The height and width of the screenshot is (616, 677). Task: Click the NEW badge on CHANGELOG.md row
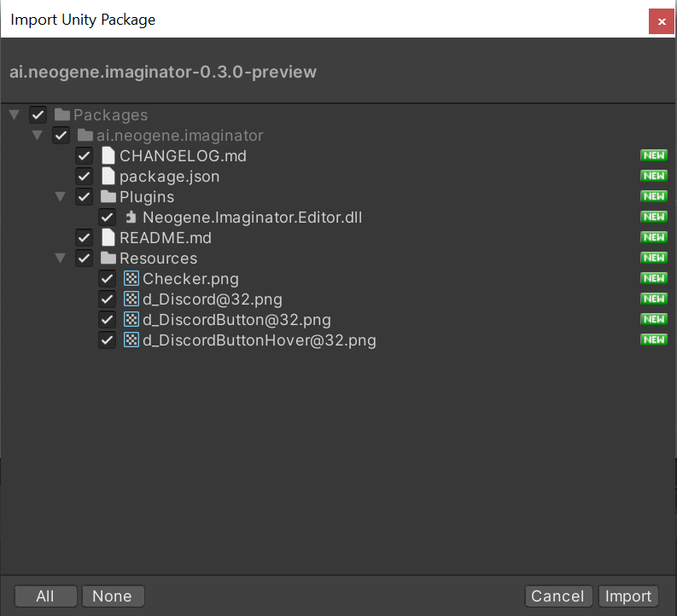click(x=654, y=155)
